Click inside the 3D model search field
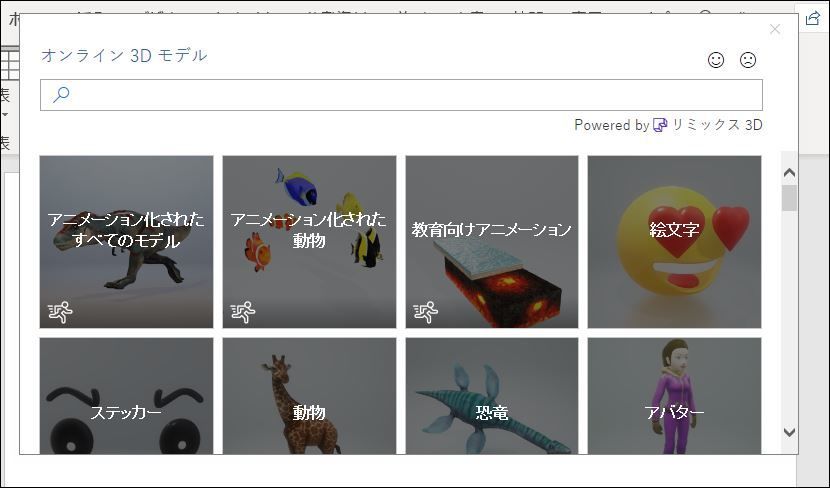Viewport: 830px width, 488px height. [x=401, y=95]
